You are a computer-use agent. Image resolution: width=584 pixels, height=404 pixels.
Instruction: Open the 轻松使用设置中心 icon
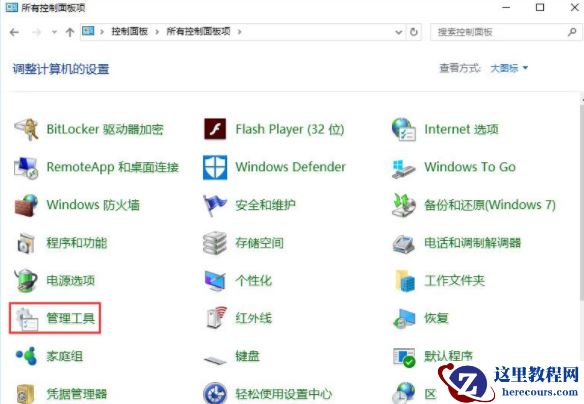[215, 394]
